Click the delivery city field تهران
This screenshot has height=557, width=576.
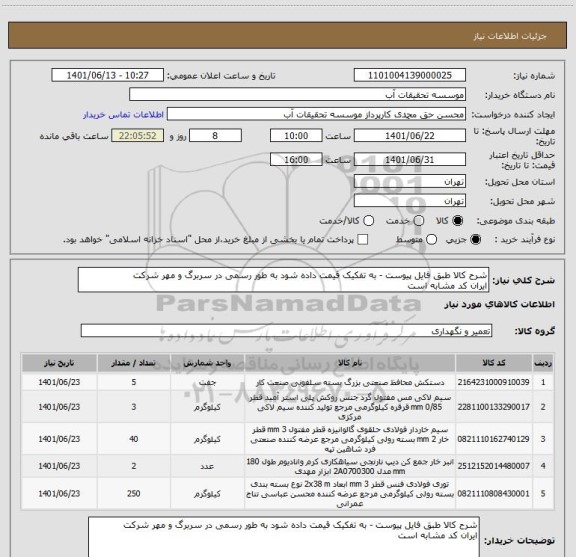point(410,201)
